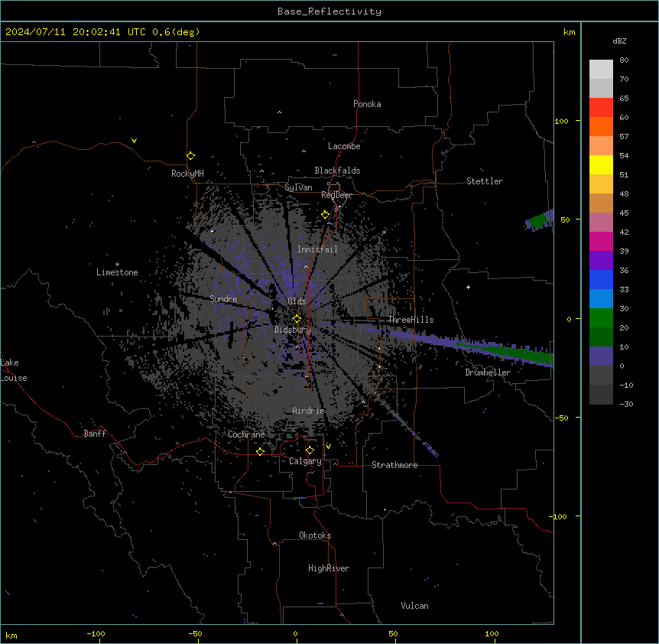
Task: Click the white plus marker north of Drumheller
Action: pos(468,287)
